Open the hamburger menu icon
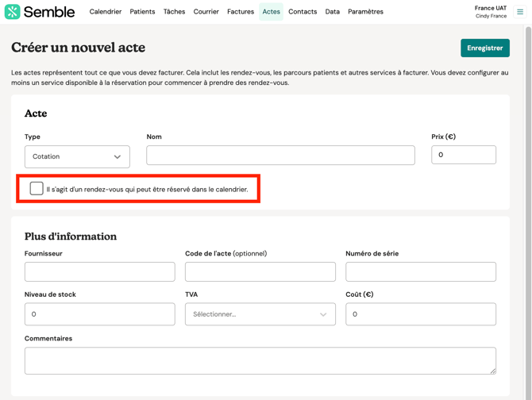Image resolution: width=532 pixels, height=400 pixels. tap(520, 12)
